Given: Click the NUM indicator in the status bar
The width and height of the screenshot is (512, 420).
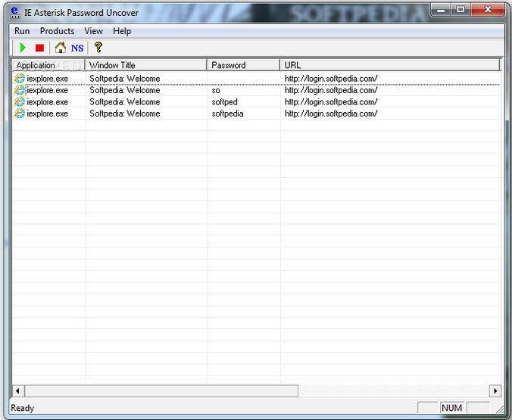Looking at the screenshot, I should tap(451, 408).
